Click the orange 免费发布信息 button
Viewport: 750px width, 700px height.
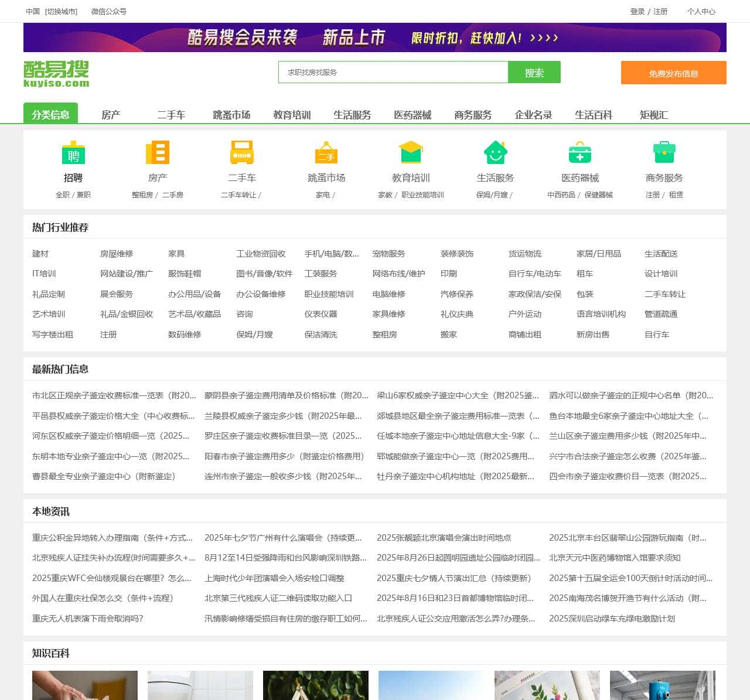click(x=673, y=73)
